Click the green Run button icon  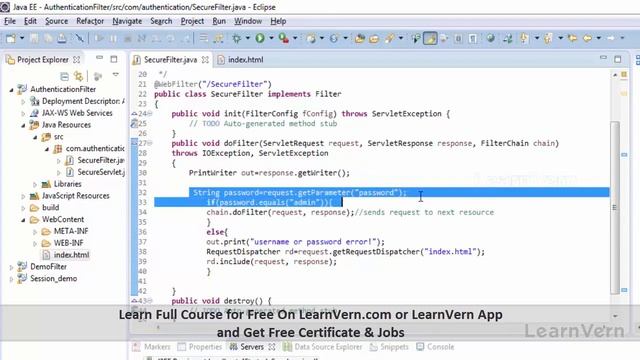coord(260,38)
